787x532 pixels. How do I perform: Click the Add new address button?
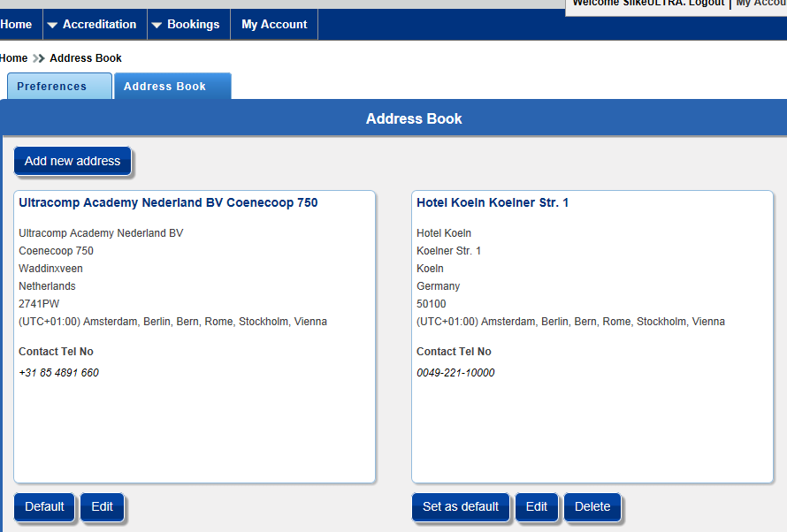[x=73, y=161]
